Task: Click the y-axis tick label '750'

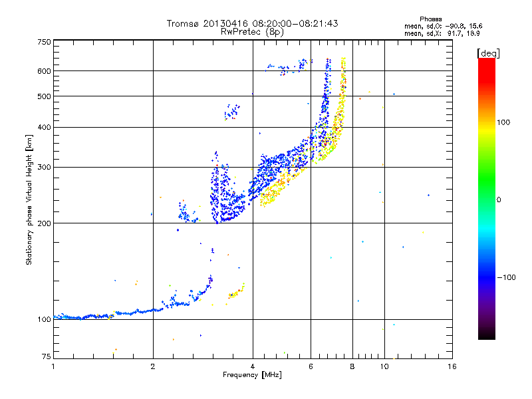Action: point(44,42)
